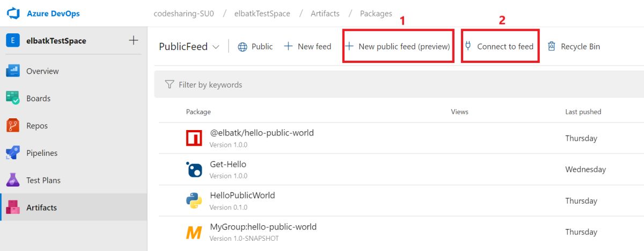Open the Azure DevOps home link text
The height and width of the screenshot is (251, 644).
(x=53, y=13)
